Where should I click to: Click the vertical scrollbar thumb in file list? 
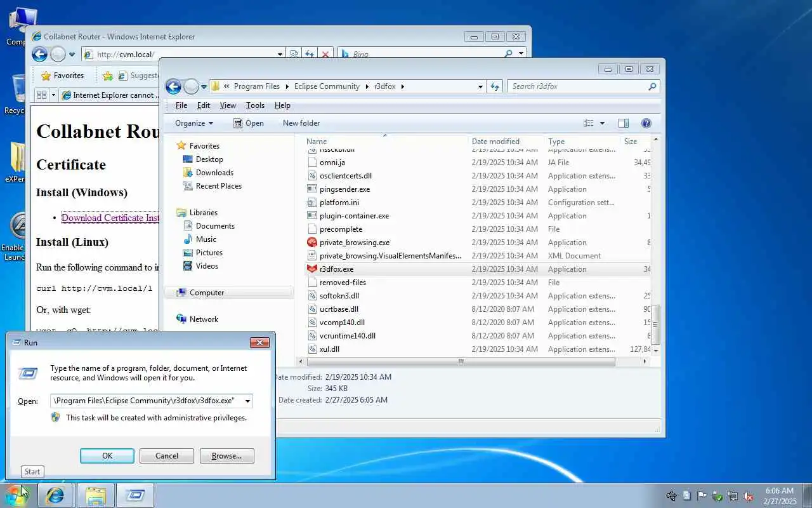click(x=656, y=324)
